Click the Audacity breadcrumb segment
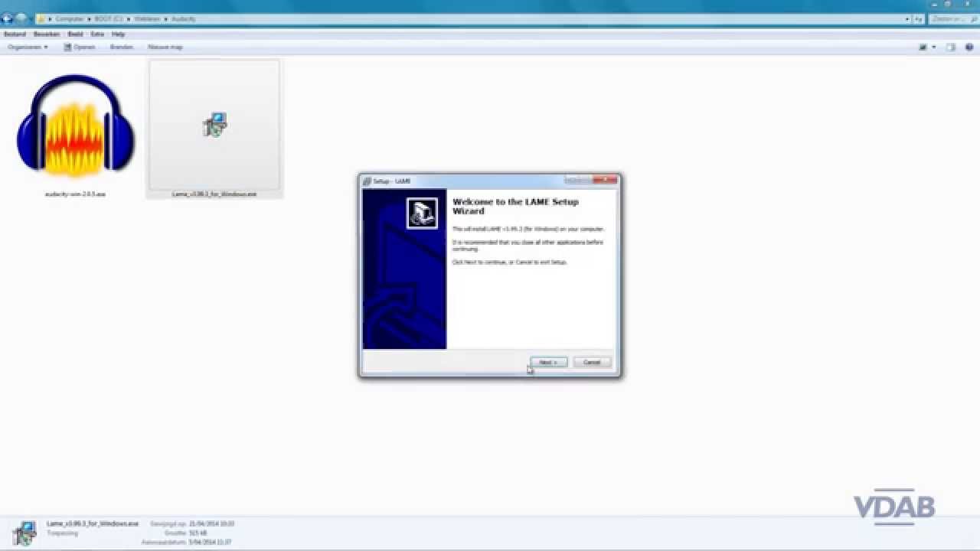980x551 pixels. click(x=183, y=18)
